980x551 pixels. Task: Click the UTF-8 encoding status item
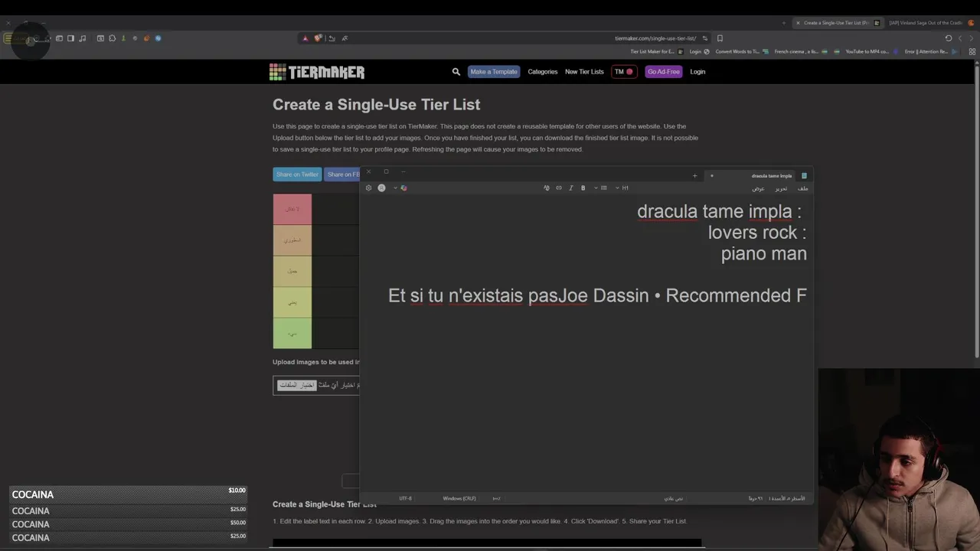pos(405,498)
